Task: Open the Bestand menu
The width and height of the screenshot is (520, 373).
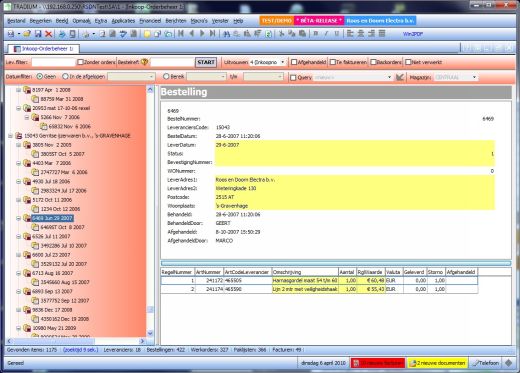Action: coord(16,21)
